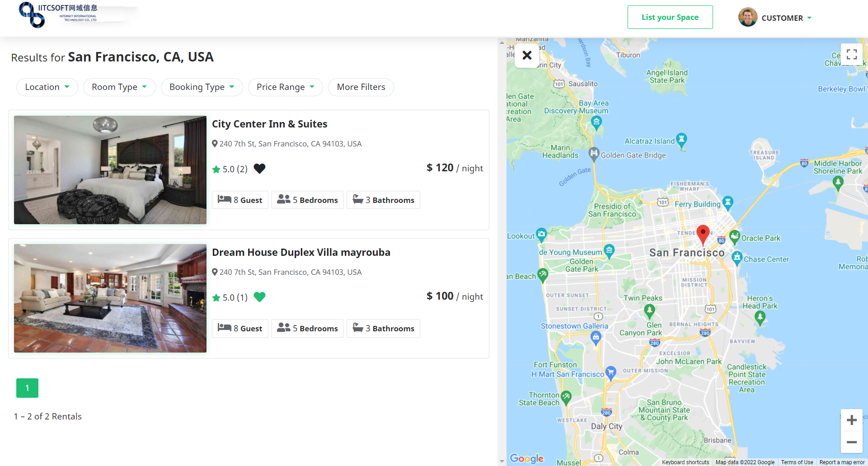Click the red location marker on map
The width and height of the screenshot is (868, 466).
pos(703,235)
